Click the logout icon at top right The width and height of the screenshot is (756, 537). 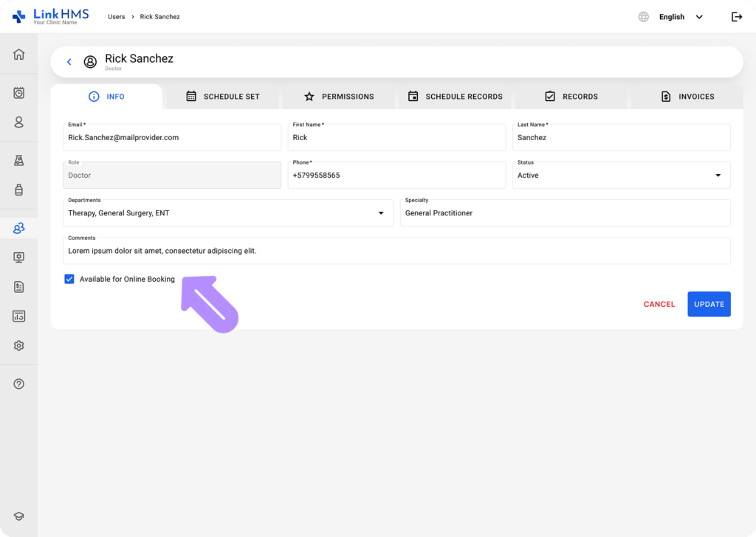737,17
